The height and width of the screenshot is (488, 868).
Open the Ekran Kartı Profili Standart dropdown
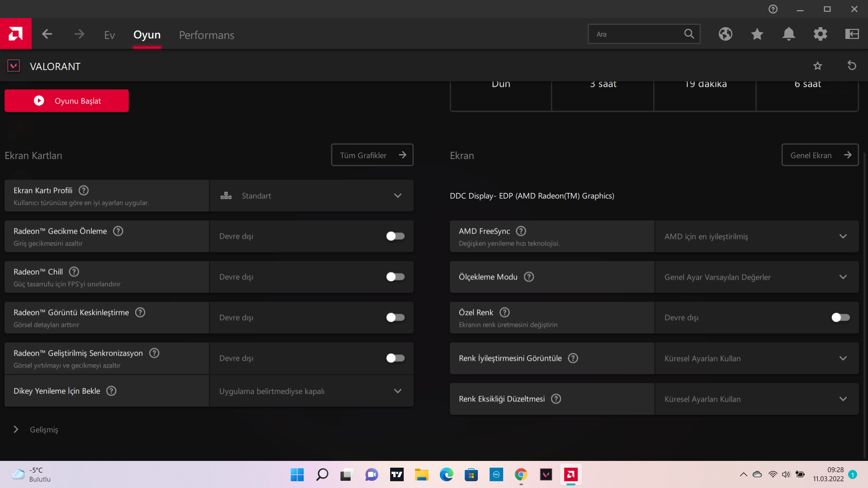click(x=311, y=196)
